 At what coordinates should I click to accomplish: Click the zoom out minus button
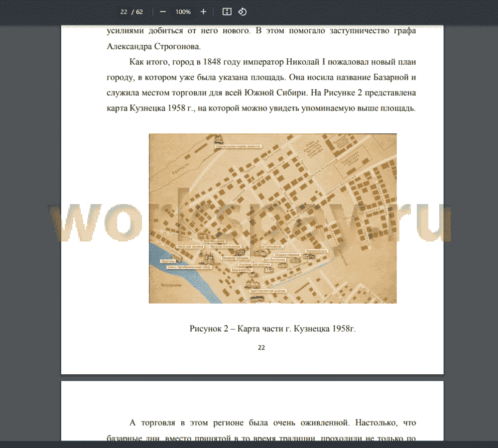click(163, 12)
